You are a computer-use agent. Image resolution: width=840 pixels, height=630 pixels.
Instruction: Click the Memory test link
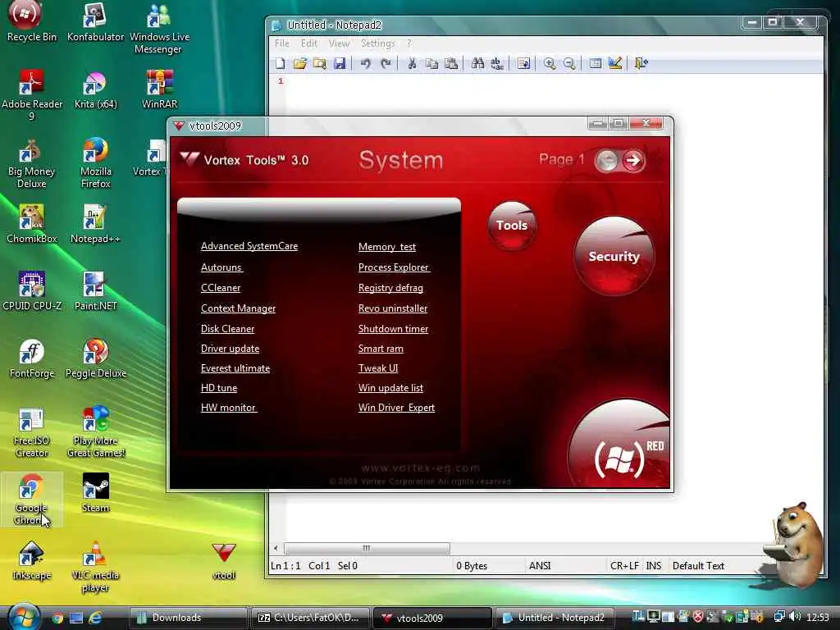[387, 247]
